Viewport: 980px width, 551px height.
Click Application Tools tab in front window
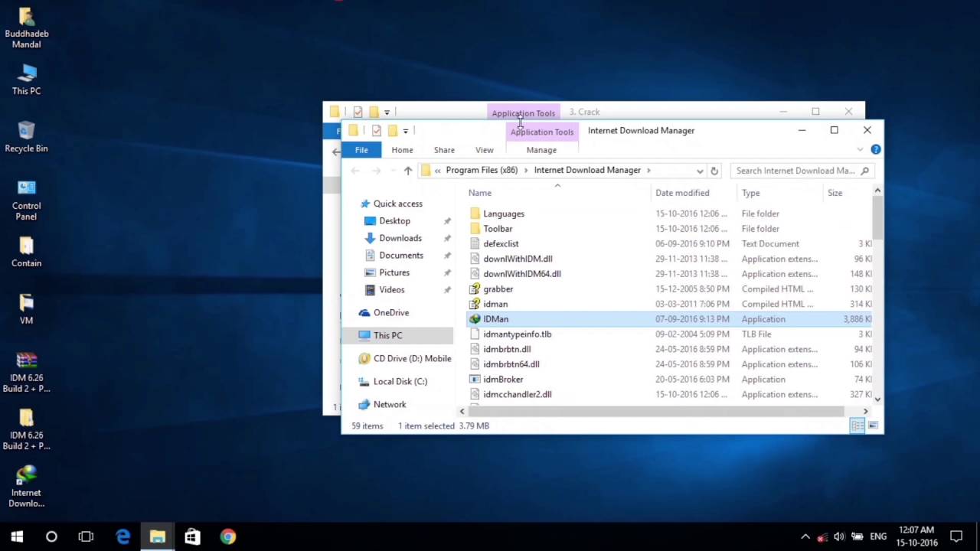(x=542, y=132)
